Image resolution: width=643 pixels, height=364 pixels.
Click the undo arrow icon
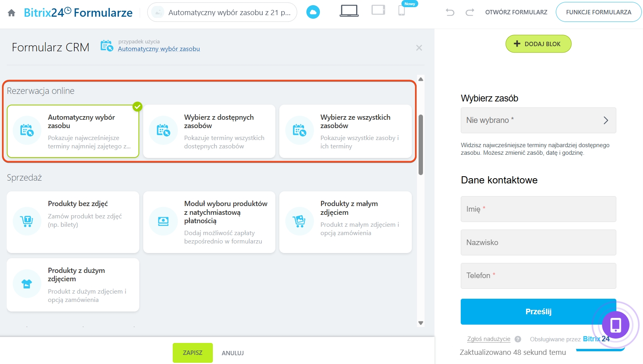[x=450, y=12]
